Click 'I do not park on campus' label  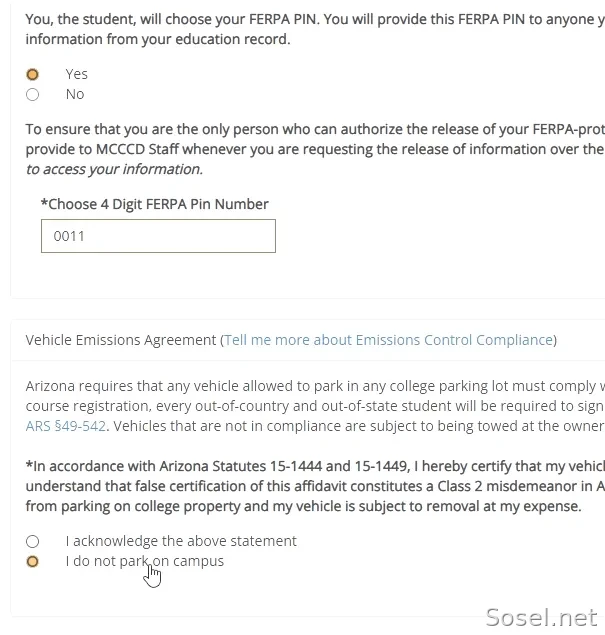[145, 561]
